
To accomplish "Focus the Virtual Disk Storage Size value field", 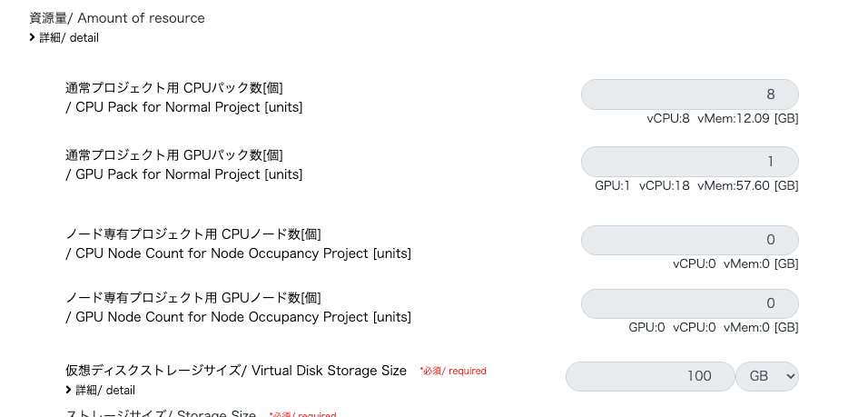I will [x=649, y=376].
